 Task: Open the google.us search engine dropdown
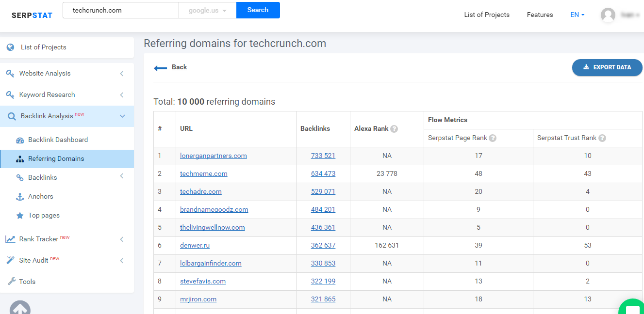pyautogui.click(x=208, y=10)
